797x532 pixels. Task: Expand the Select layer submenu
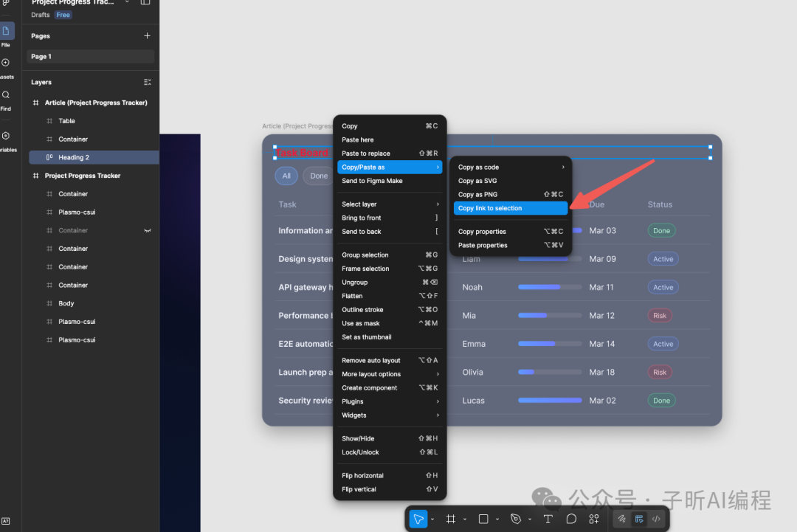pos(437,204)
